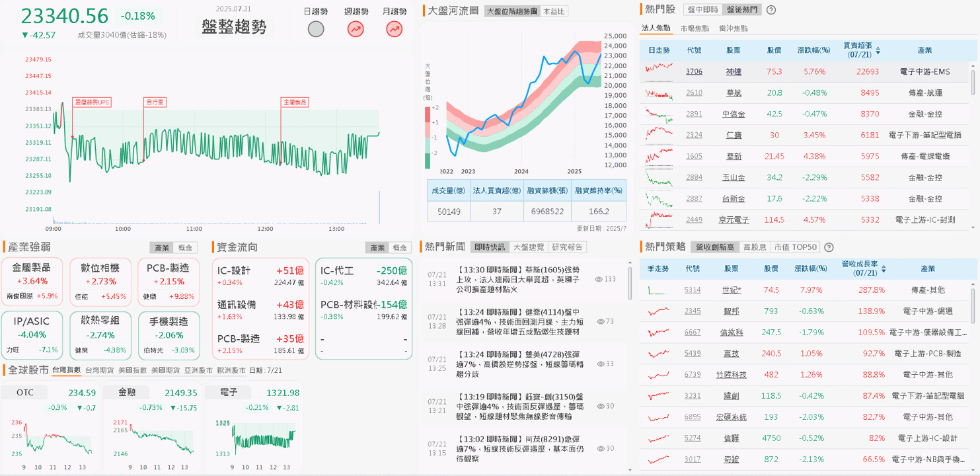Select the 即時快訊 news tab
This screenshot has width=980, height=476.
(490, 247)
